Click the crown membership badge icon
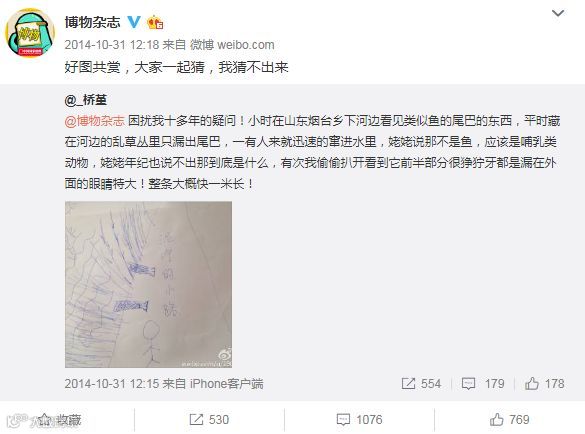The width and height of the screenshot is (585, 434). [x=155, y=22]
